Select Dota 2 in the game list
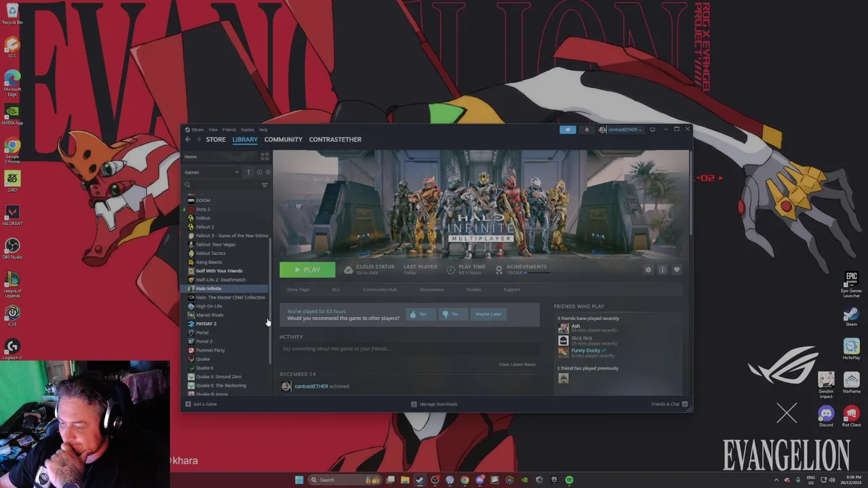This screenshot has width=868, height=488. (203, 209)
